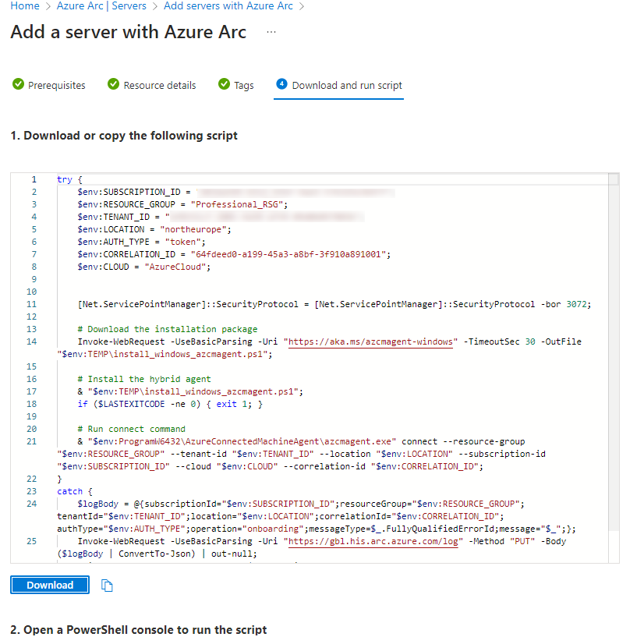Click the Home breadcrumb link

[24, 6]
